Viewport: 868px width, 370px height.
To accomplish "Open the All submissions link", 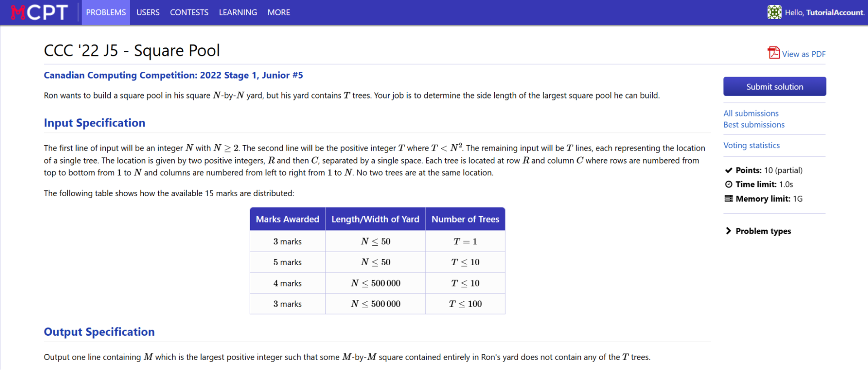I will (x=751, y=113).
